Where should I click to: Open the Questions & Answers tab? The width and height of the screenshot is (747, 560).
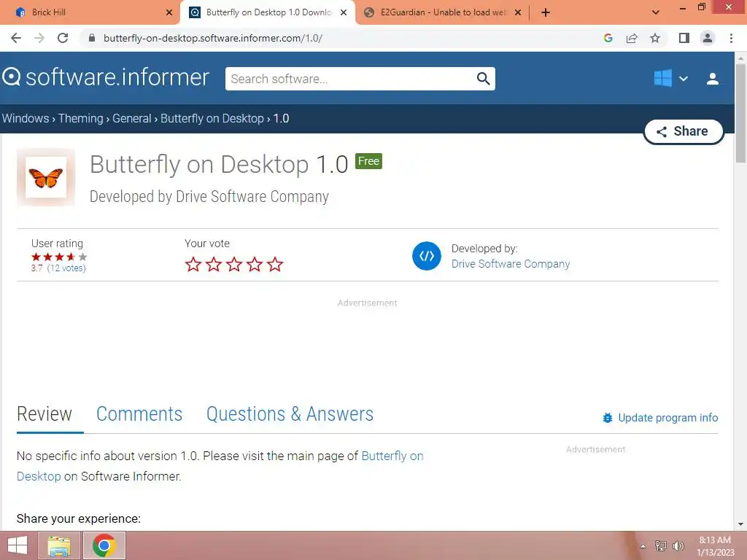coord(290,414)
